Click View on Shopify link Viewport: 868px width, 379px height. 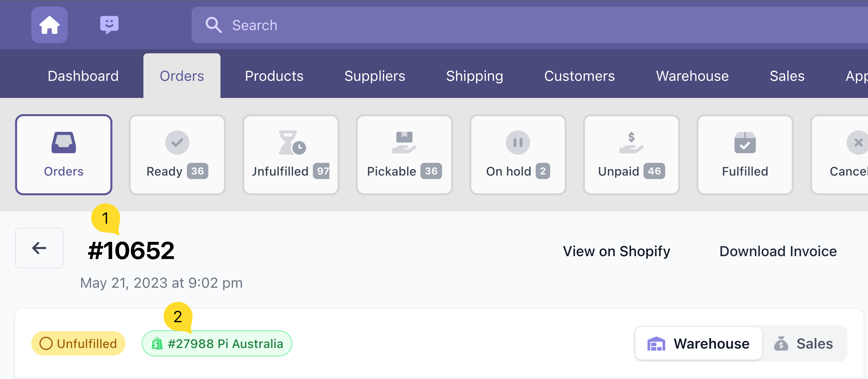[616, 251]
